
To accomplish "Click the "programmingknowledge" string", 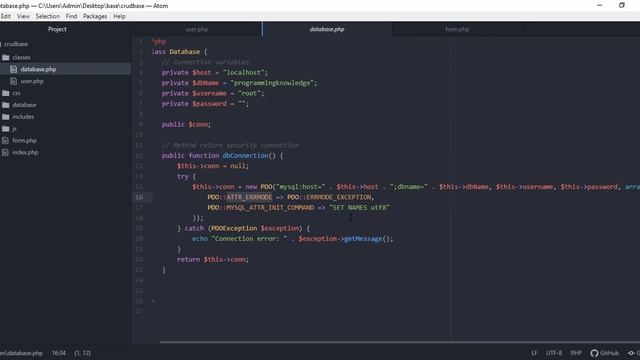I will click(272, 83).
